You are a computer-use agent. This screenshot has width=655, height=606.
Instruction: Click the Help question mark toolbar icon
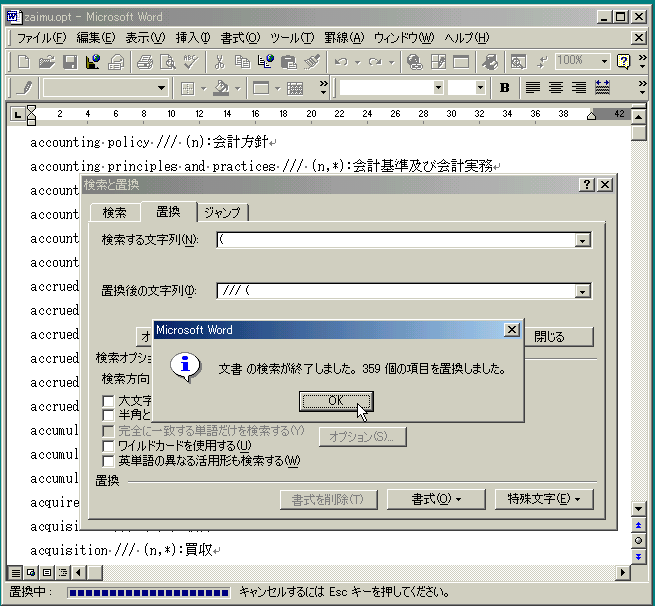click(x=623, y=62)
